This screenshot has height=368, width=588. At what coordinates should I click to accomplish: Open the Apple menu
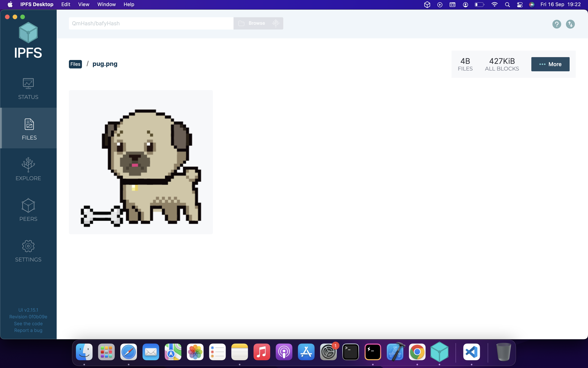10,4
